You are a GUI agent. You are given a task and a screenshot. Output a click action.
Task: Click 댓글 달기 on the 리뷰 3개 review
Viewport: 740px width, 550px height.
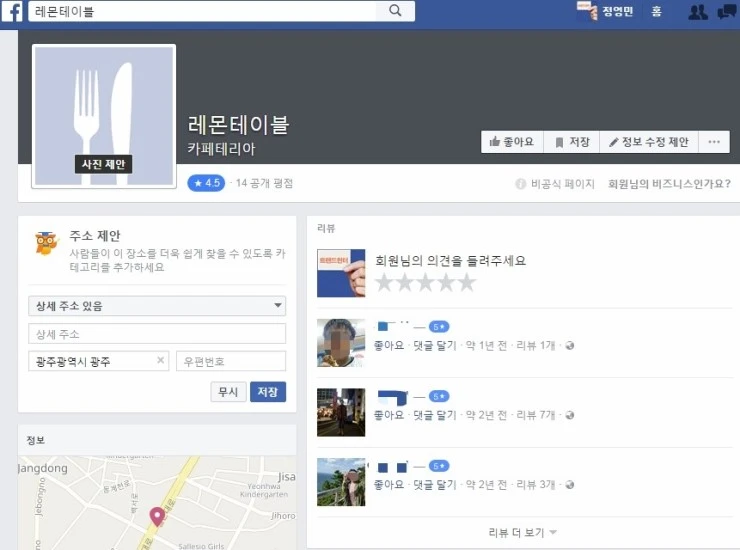[435, 485]
